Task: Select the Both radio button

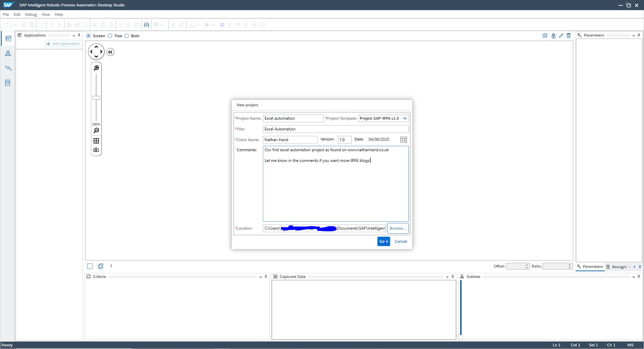Action: (127, 36)
